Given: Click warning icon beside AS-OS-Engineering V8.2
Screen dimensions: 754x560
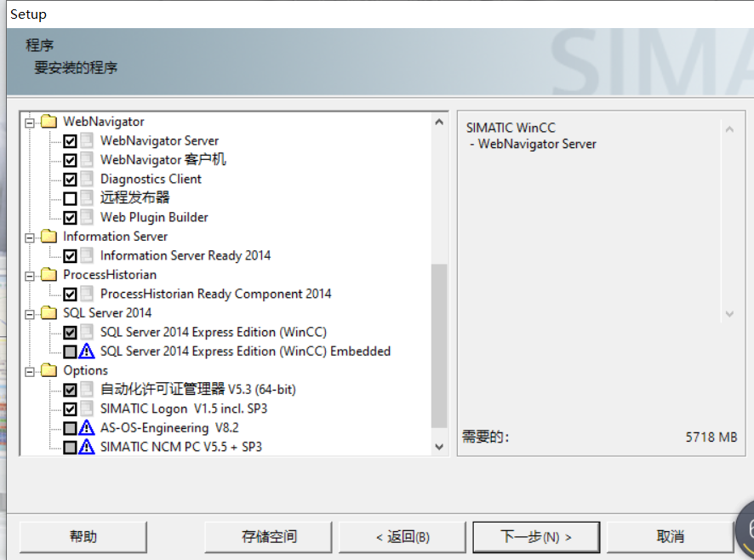Looking at the screenshot, I should pos(86,427).
